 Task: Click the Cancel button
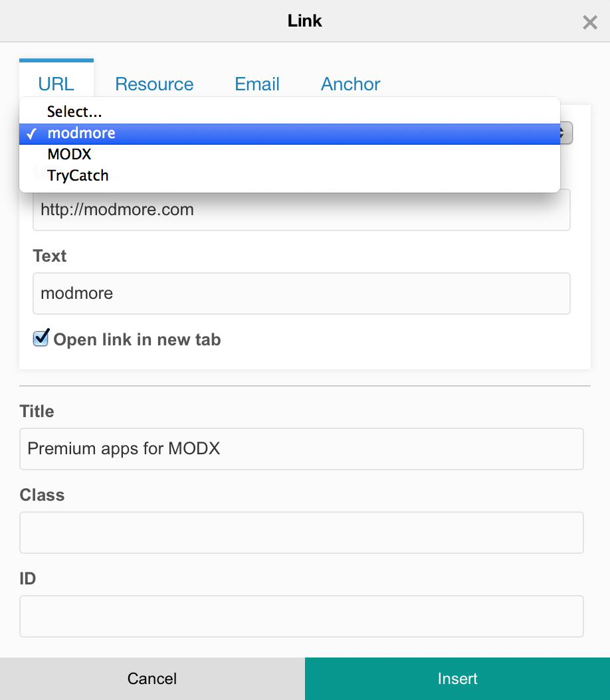(152, 679)
